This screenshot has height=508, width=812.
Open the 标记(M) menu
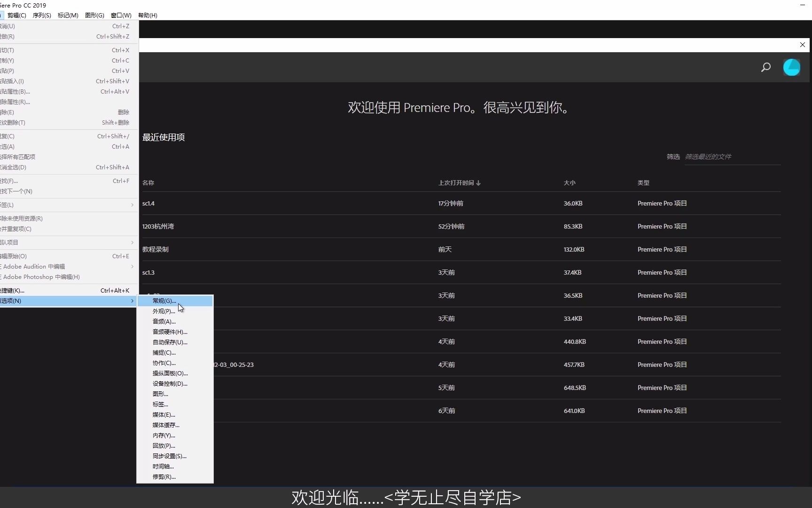(68, 15)
